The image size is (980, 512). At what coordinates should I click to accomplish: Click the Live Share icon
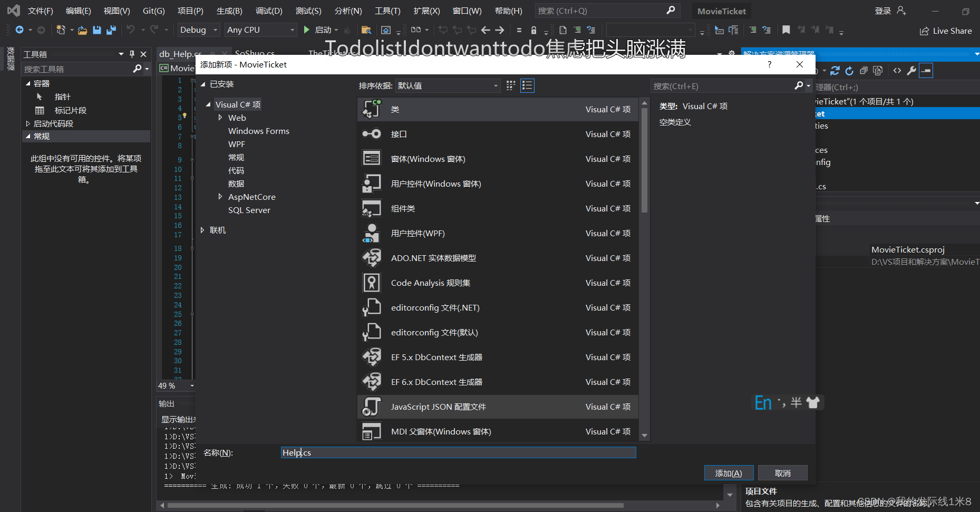924,31
